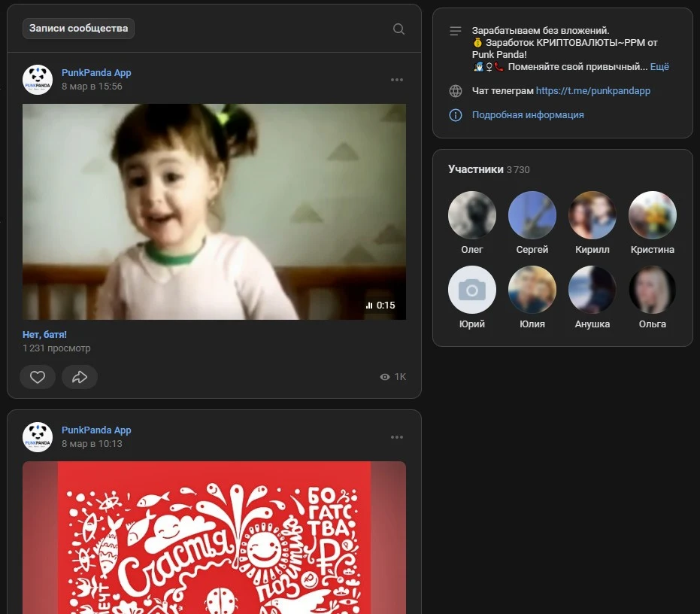
Task: Open "Подробная информация" link
Action: 528,115
